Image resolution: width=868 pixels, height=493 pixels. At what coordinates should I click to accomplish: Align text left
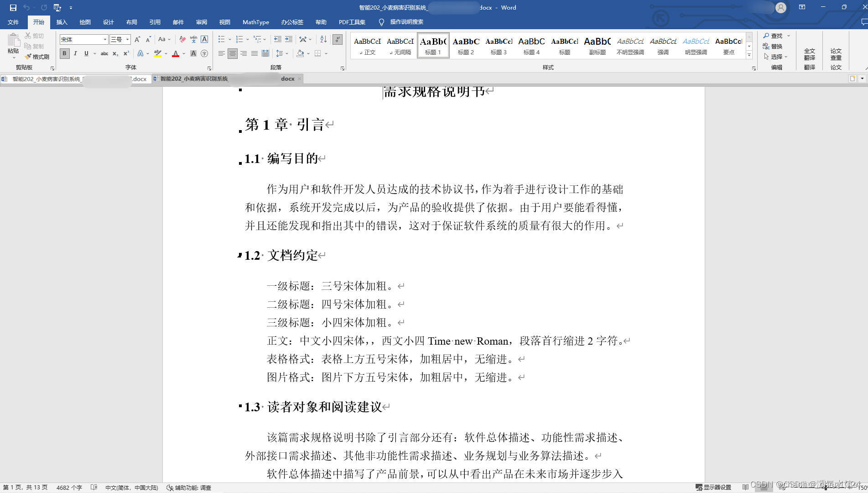[x=221, y=53]
